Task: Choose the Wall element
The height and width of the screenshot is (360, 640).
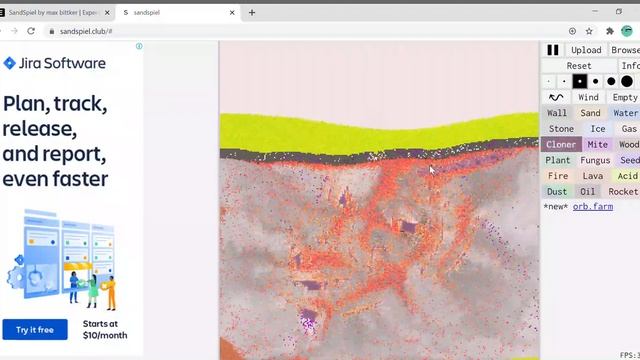Action: (x=557, y=113)
